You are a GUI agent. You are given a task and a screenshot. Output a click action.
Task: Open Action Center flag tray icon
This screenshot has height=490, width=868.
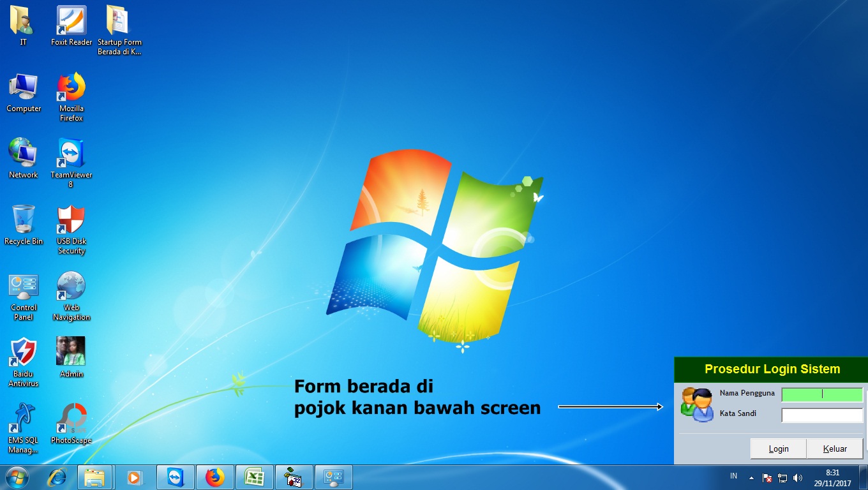click(768, 478)
